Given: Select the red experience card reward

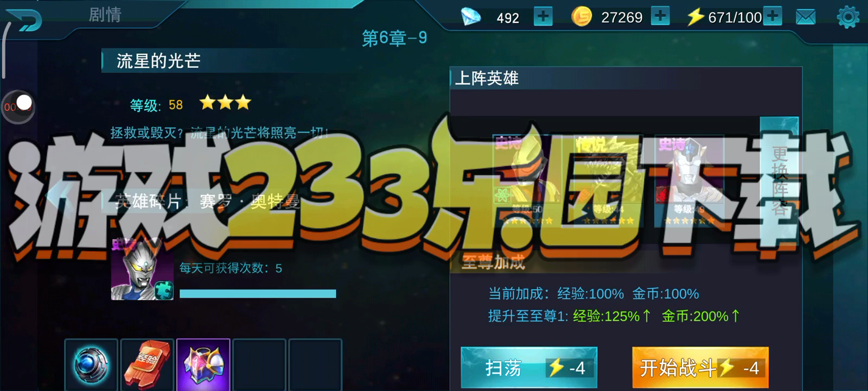Looking at the screenshot, I should 147,364.
